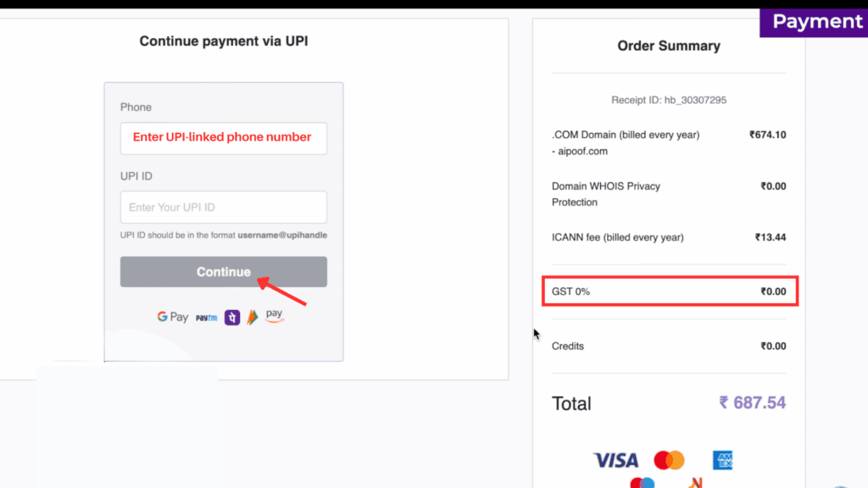Select the American Express logo
Screen dimensions: 868x488
pos(723,460)
